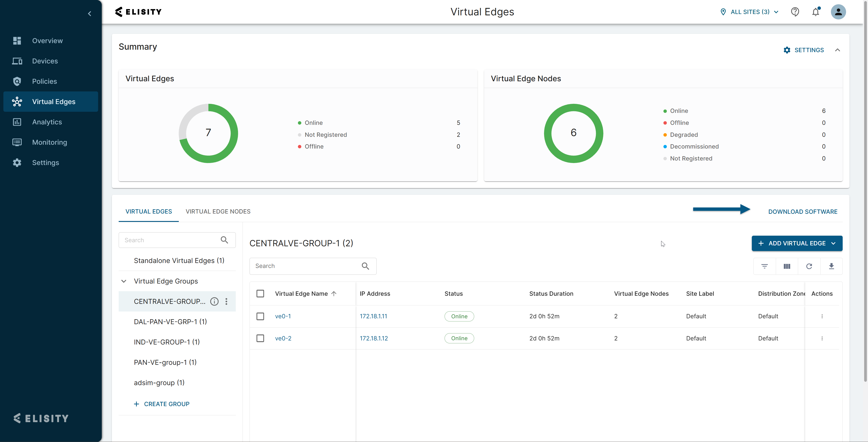
Task: Go to Analytics in the sidebar
Action: (x=47, y=122)
